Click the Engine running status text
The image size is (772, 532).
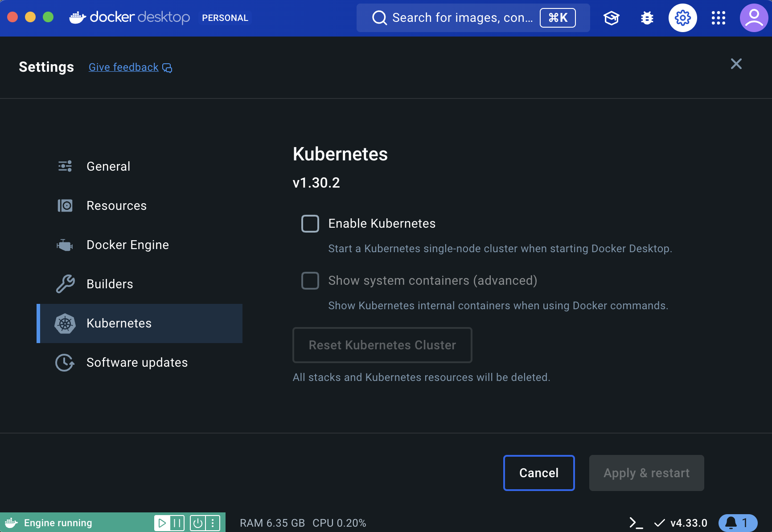coord(58,523)
